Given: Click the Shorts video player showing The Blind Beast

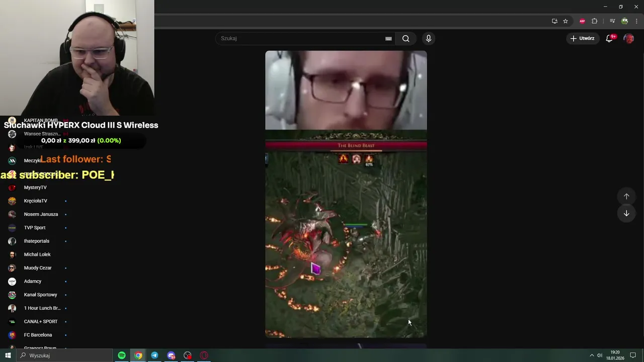Looking at the screenshot, I should (346, 194).
